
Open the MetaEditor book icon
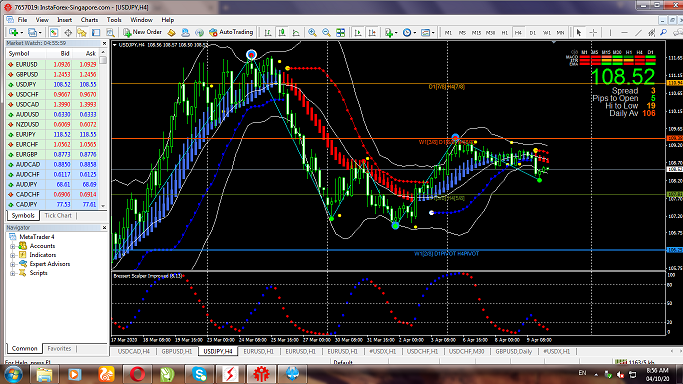pos(171,32)
